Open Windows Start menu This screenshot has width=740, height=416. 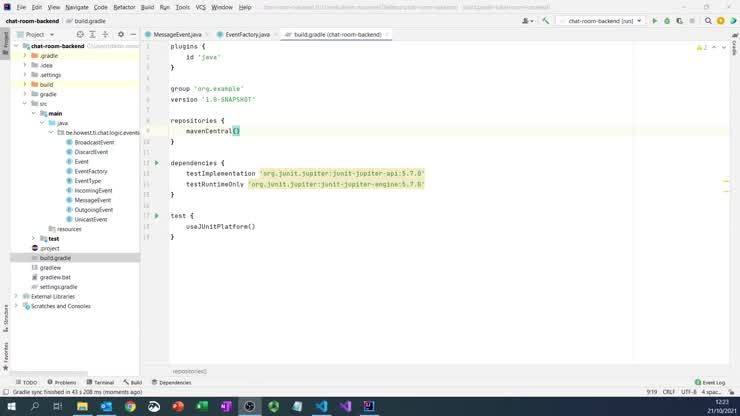pos(11,406)
